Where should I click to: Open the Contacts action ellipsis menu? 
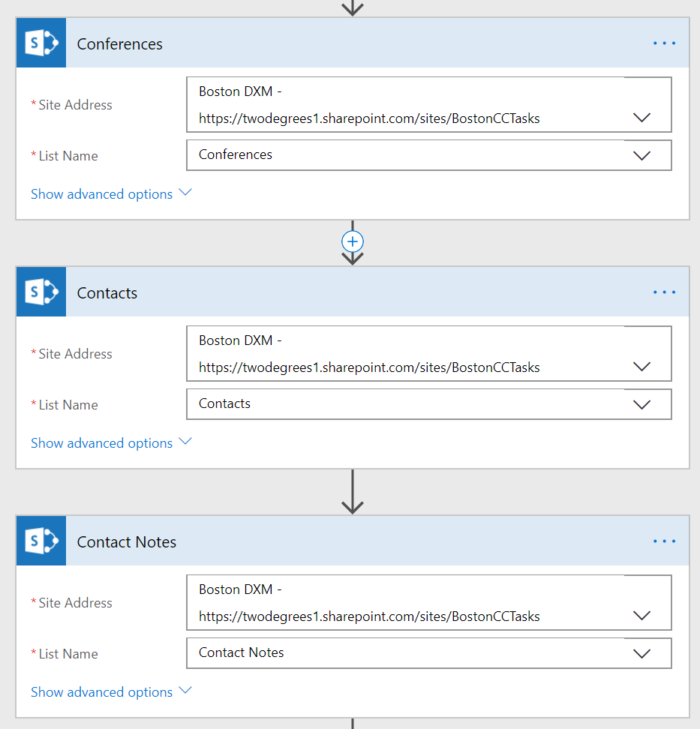pos(664,292)
